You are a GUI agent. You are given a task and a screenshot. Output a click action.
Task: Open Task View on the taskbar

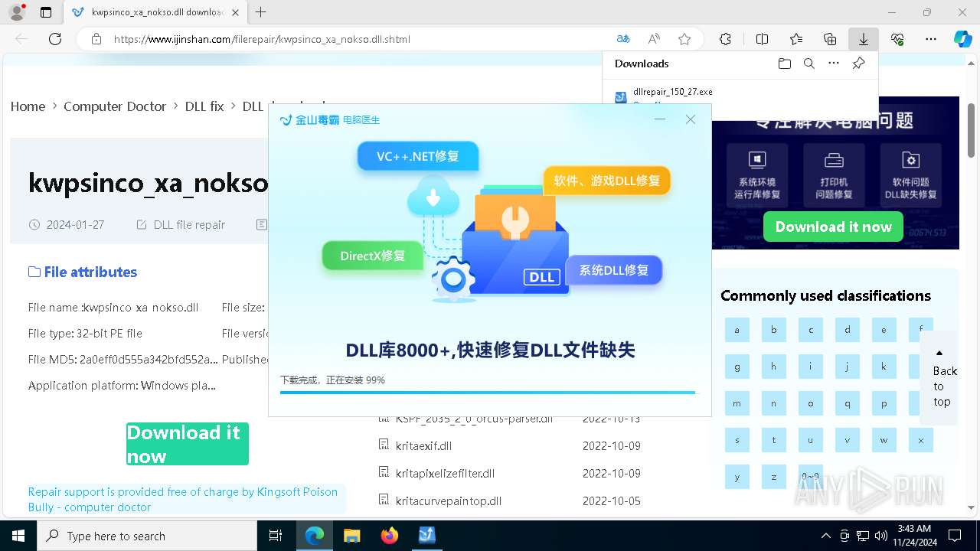coord(276,536)
